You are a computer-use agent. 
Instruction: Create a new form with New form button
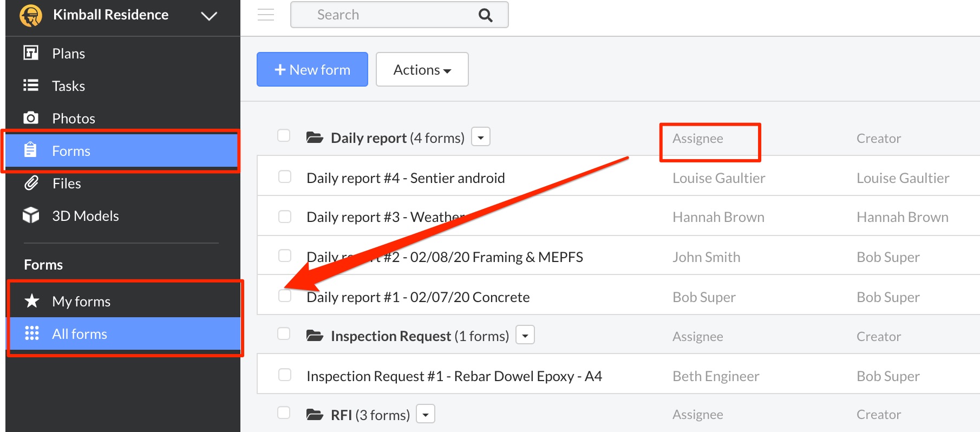[312, 70]
